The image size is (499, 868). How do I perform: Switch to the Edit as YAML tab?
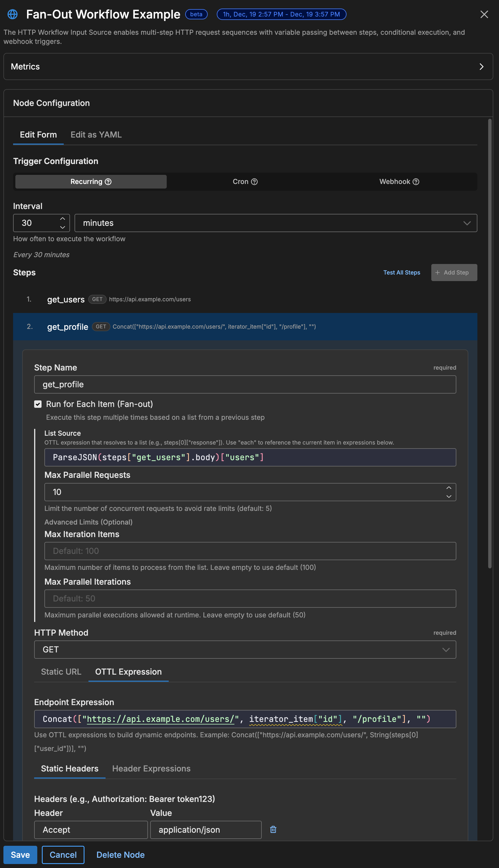click(96, 134)
